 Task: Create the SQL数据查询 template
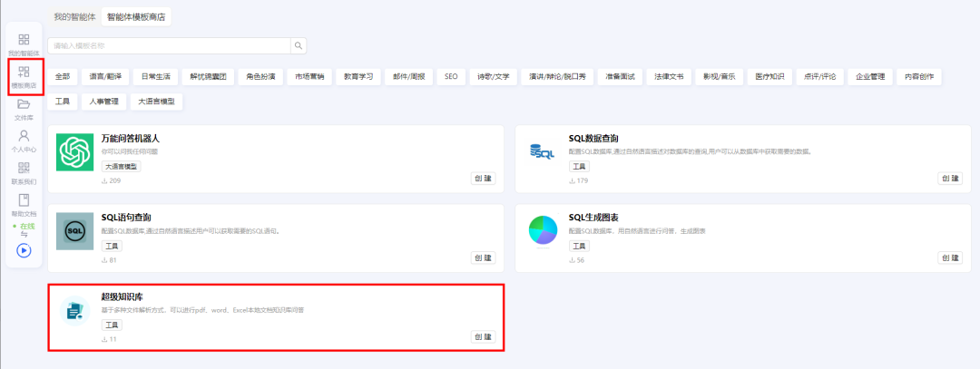[x=950, y=178]
